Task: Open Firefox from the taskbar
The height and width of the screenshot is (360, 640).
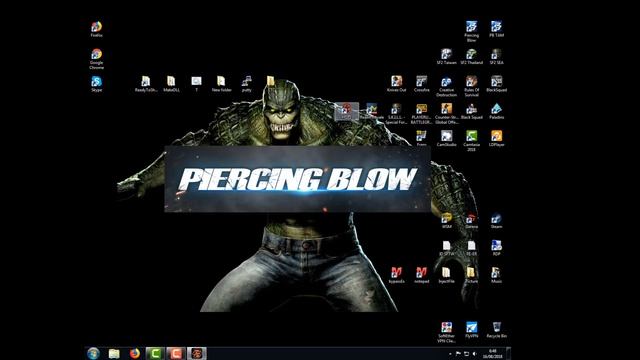Action: click(135, 353)
